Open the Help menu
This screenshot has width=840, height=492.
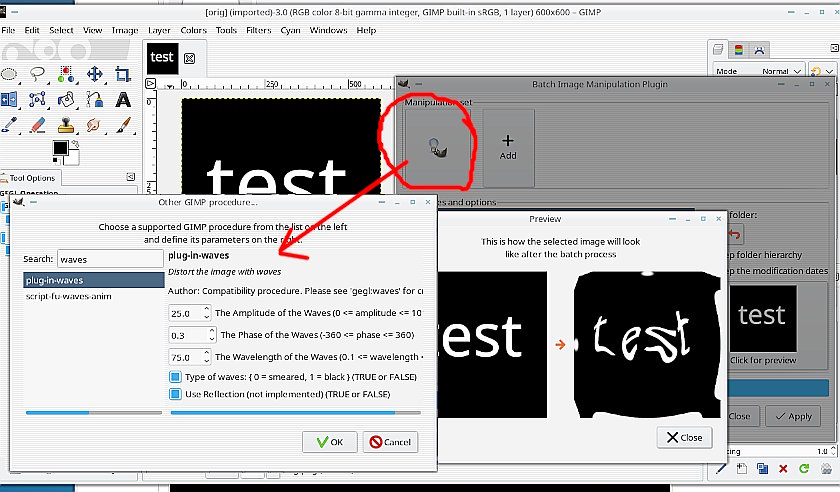point(366,31)
